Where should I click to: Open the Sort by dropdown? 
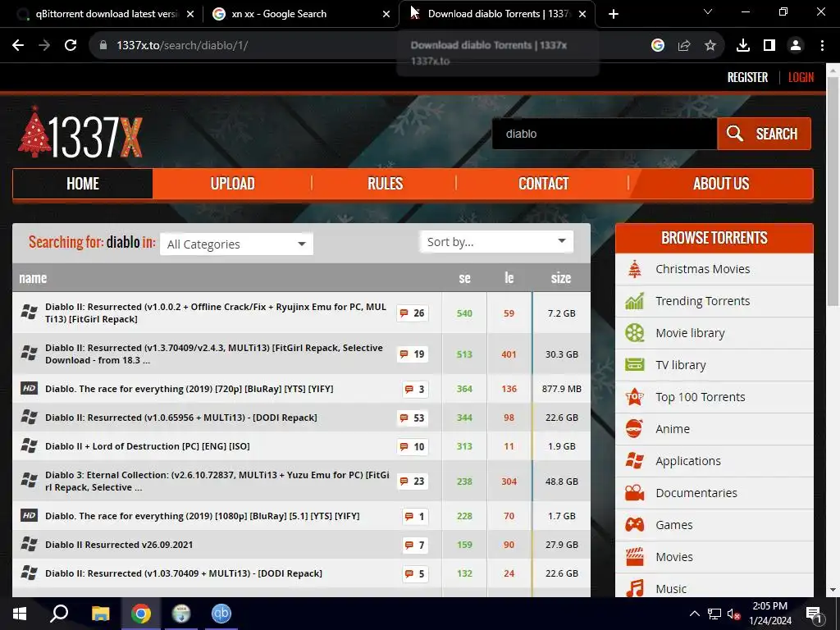click(496, 242)
